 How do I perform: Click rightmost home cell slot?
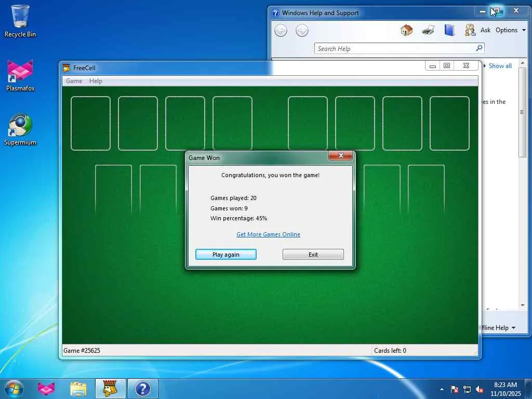(x=449, y=123)
